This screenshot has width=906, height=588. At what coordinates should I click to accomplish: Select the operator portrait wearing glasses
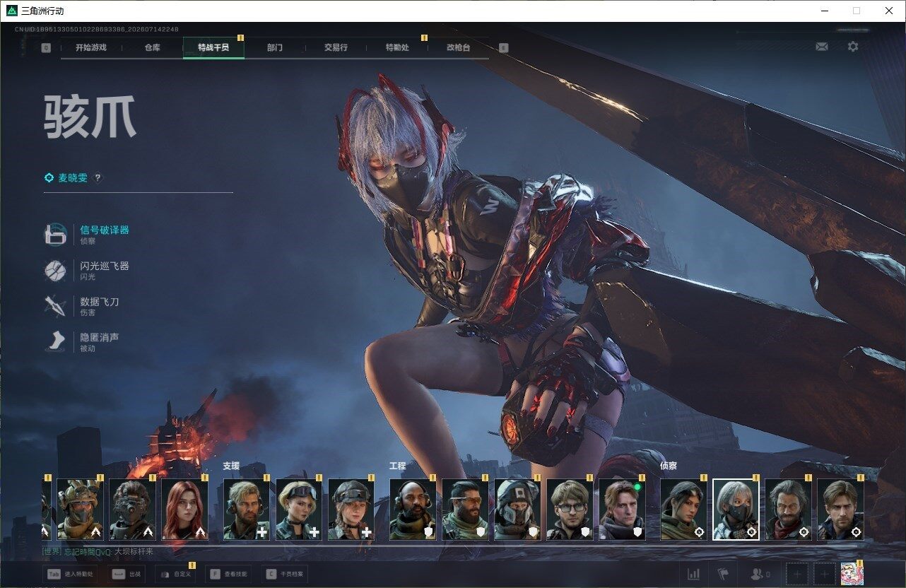click(x=570, y=510)
